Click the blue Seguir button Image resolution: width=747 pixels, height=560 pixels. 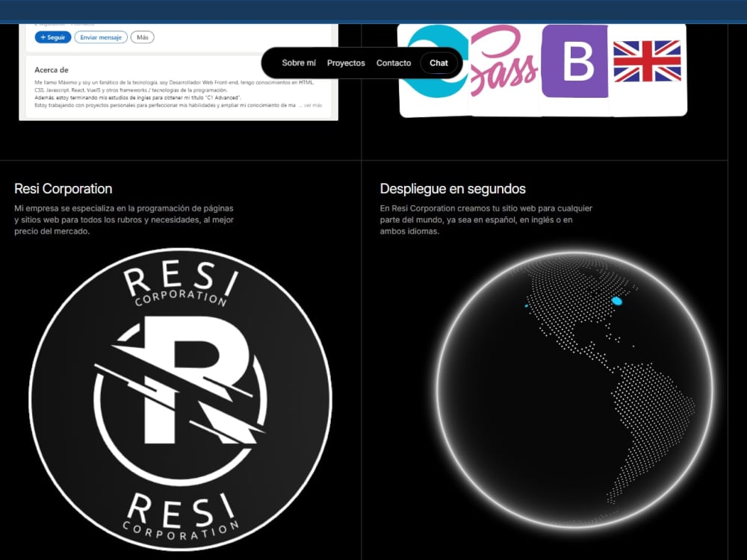click(53, 37)
